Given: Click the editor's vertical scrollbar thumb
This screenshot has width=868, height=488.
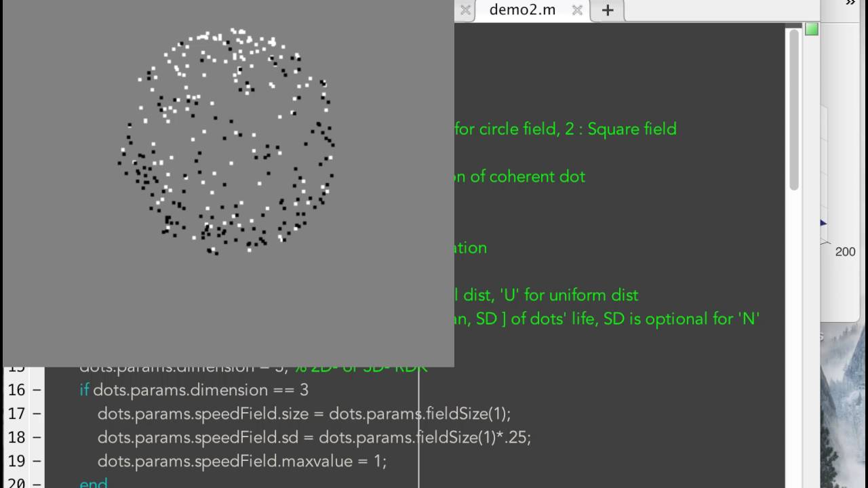Looking at the screenshot, I should click(x=794, y=110).
